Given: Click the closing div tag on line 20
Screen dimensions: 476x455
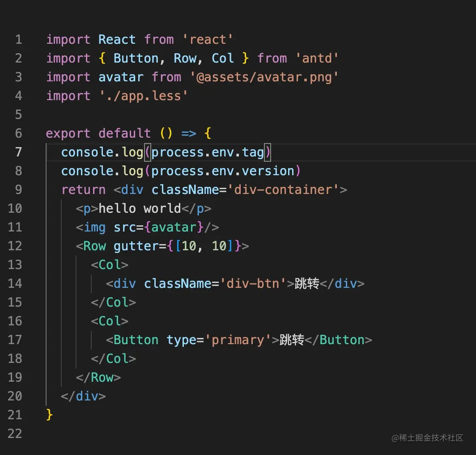Looking at the screenshot, I should point(84,396).
